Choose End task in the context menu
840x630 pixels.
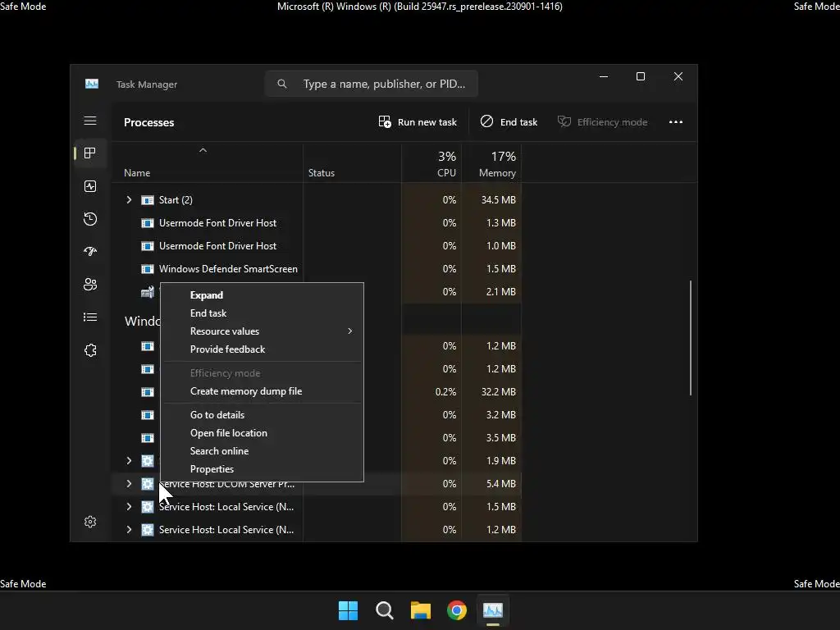pos(262,313)
